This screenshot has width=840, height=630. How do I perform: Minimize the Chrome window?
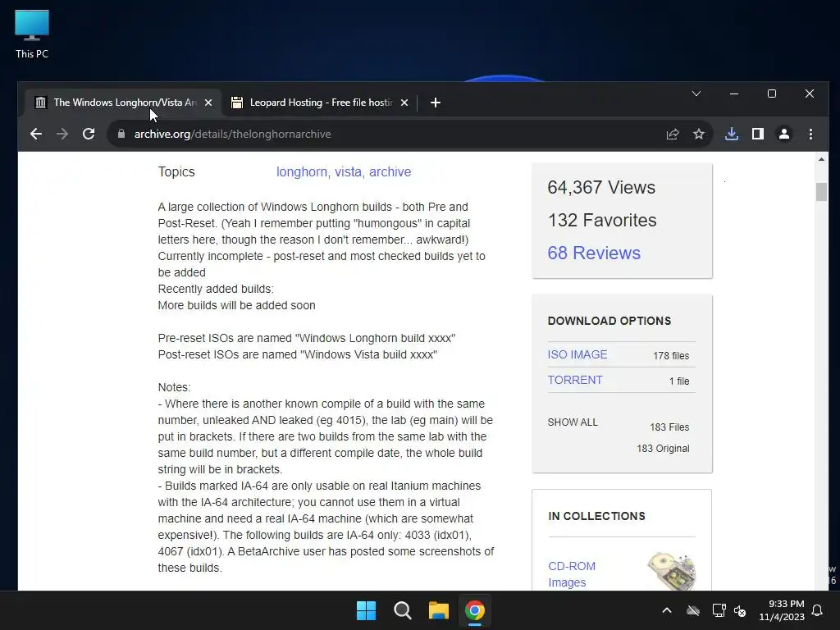pyautogui.click(x=734, y=94)
